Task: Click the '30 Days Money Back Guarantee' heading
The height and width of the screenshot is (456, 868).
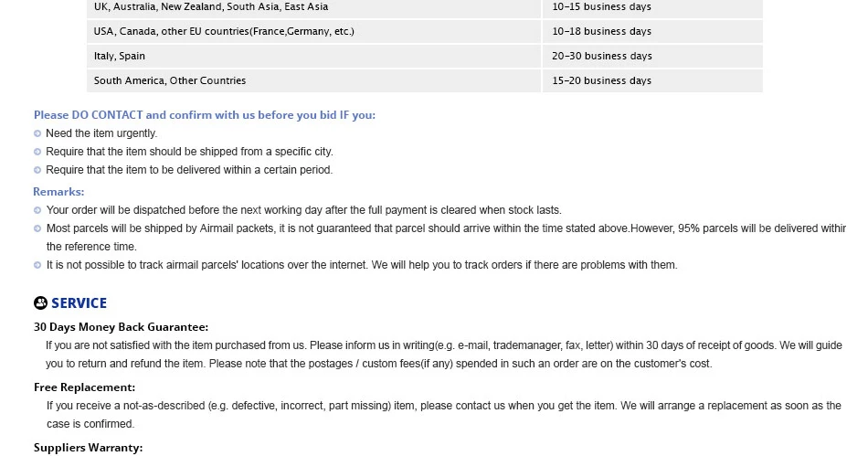Action: click(122, 327)
